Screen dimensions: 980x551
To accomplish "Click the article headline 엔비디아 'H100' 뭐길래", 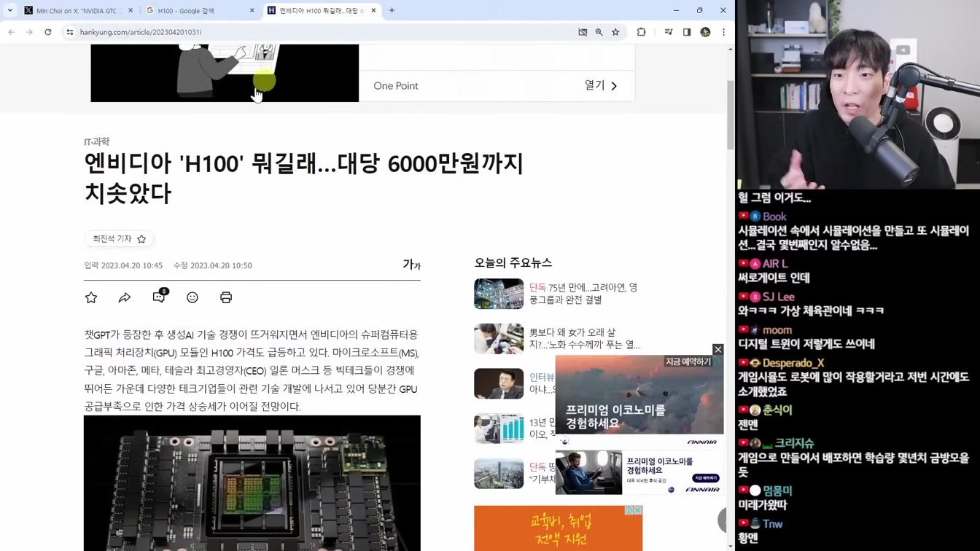I will pyautogui.click(x=304, y=178).
